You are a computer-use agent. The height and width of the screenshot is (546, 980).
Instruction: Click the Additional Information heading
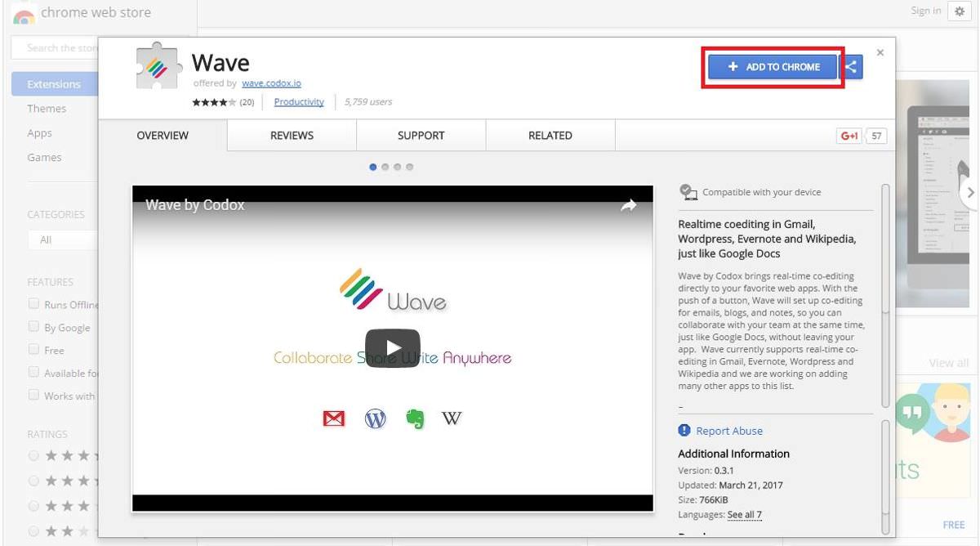[x=733, y=454]
